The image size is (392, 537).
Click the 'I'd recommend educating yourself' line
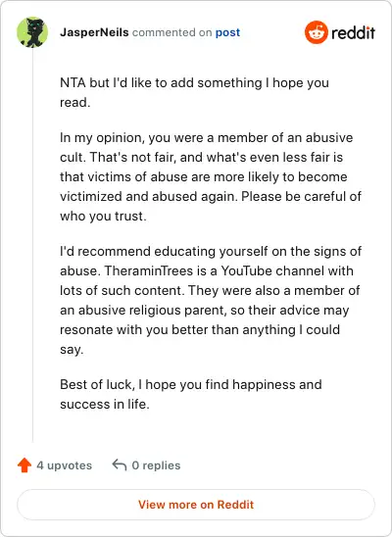pos(211,252)
